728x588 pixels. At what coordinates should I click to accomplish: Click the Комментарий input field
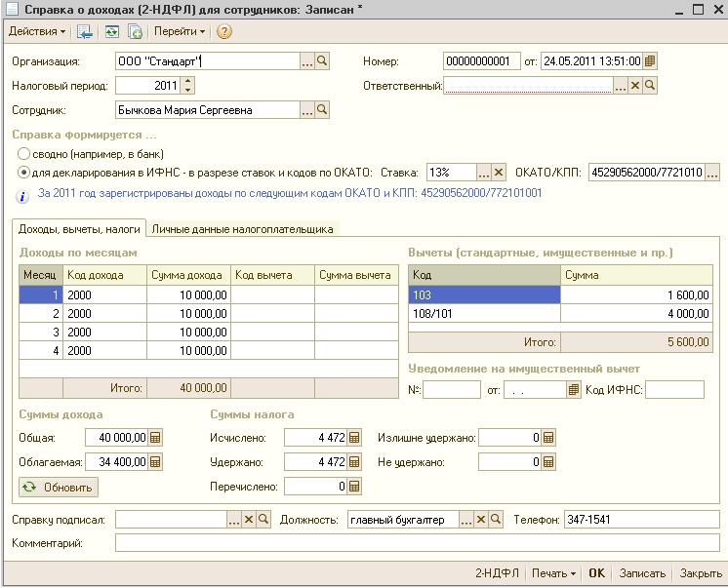click(418, 543)
